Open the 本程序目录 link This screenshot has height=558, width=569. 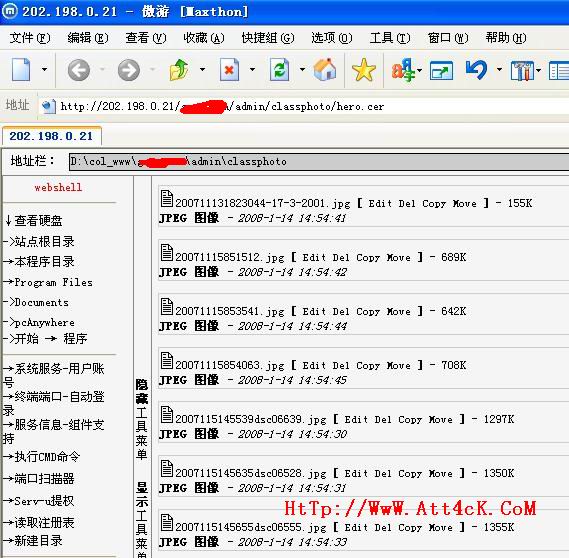[x=44, y=262]
